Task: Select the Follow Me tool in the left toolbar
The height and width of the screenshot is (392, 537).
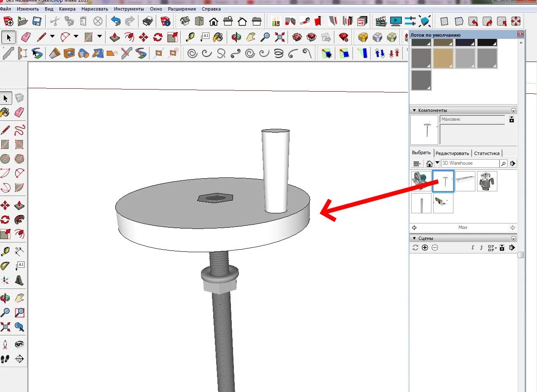Action: pyautogui.click(x=19, y=220)
